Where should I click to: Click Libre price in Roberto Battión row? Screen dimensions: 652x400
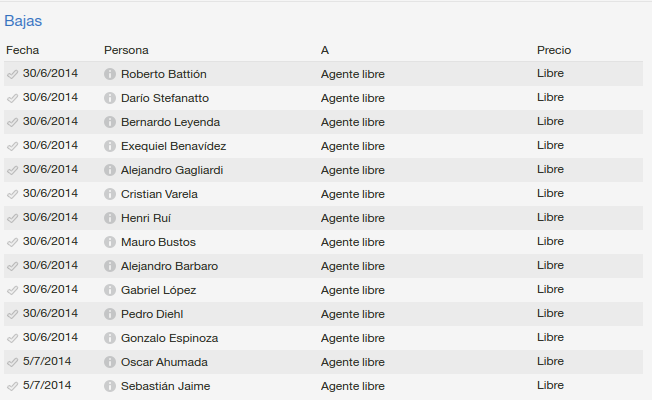pyautogui.click(x=550, y=73)
